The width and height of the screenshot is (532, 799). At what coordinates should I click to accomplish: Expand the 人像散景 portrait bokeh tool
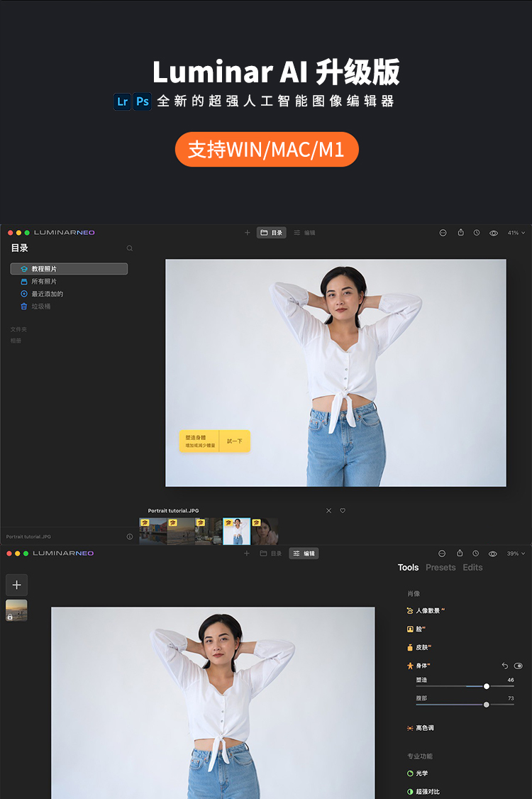coord(429,610)
